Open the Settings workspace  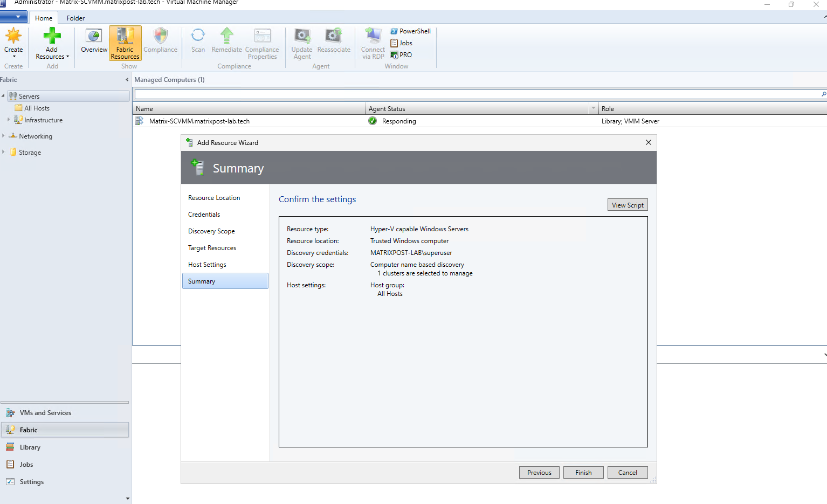pyautogui.click(x=65, y=482)
